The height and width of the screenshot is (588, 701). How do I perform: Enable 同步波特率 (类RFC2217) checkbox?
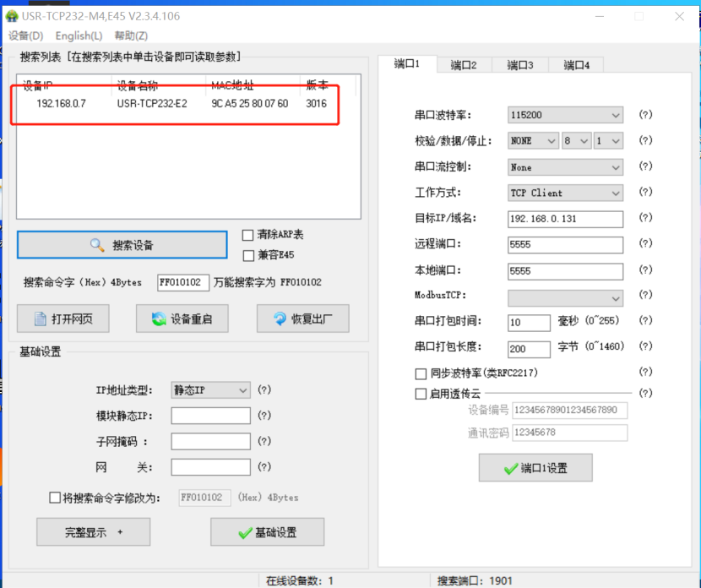pos(421,373)
